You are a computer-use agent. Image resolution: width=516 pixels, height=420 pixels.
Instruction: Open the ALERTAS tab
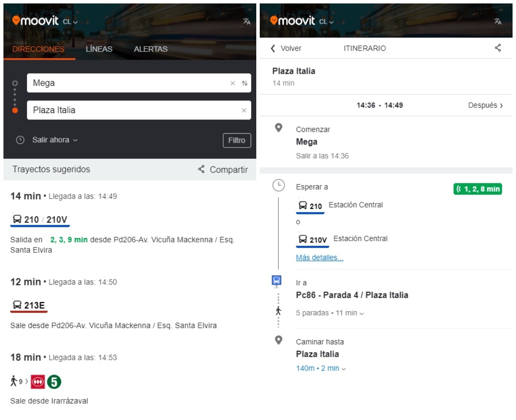click(x=150, y=49)
